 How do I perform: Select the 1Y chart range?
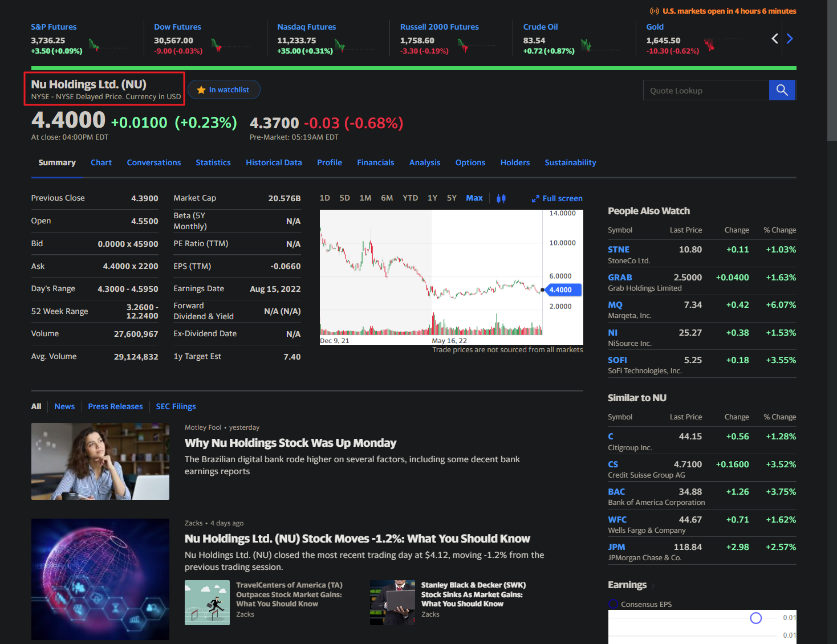432,198
